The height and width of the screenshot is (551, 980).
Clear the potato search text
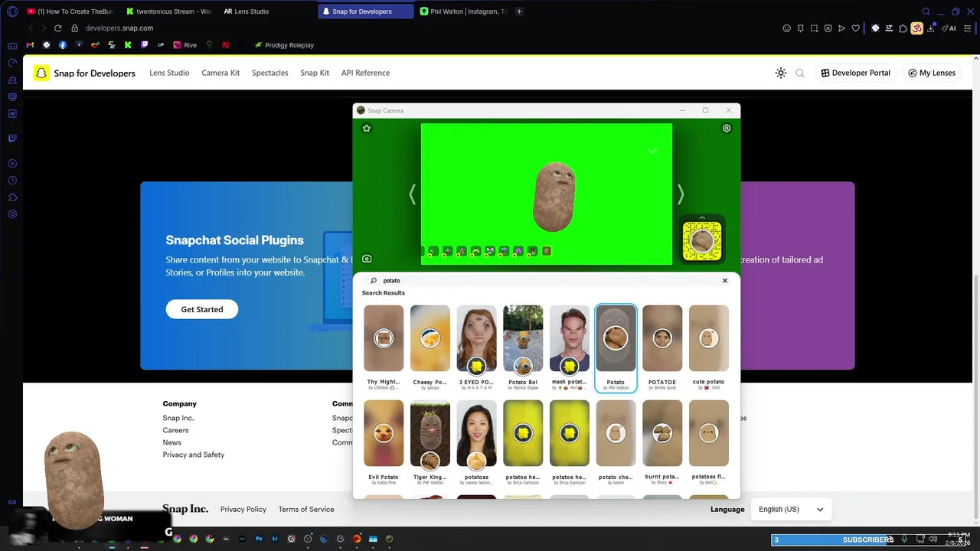725,281
